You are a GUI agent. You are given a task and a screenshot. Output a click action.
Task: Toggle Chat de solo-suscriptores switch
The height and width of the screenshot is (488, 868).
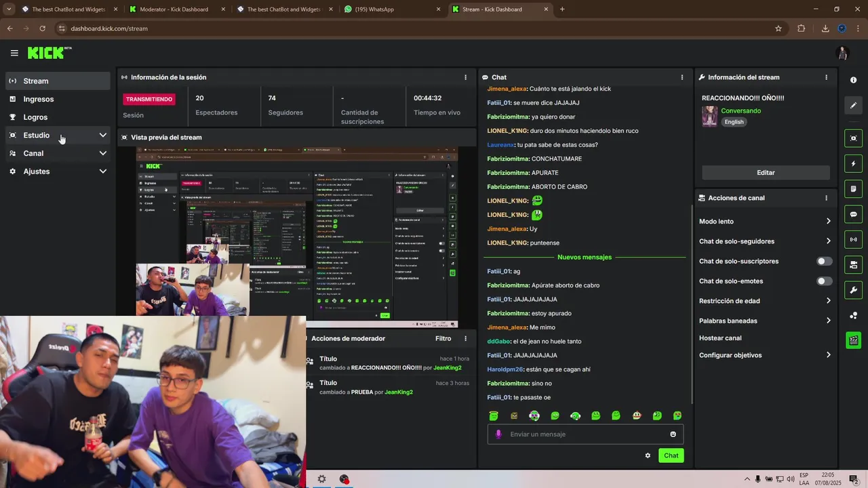click(x=824, y=261)
